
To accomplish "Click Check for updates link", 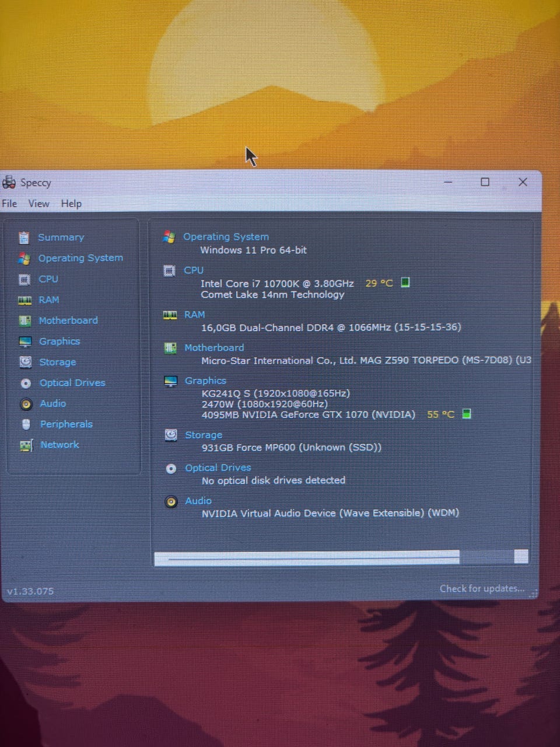I will [x=482, y=588].
